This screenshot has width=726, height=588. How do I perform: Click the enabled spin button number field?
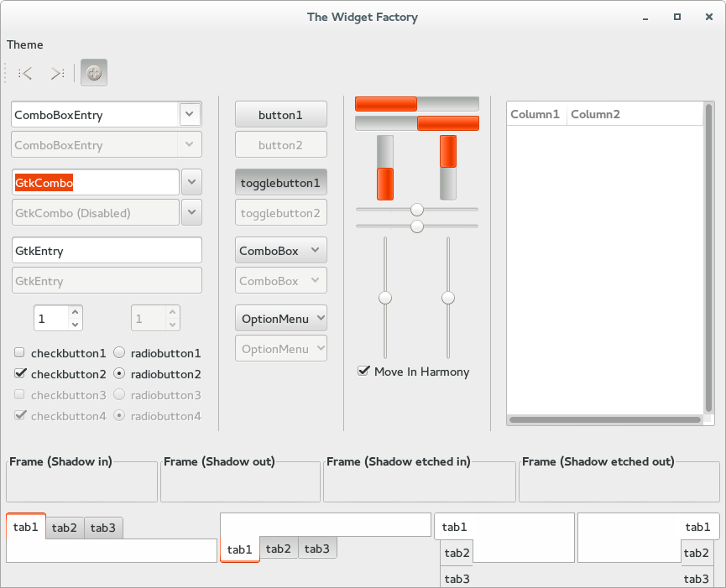51,318
